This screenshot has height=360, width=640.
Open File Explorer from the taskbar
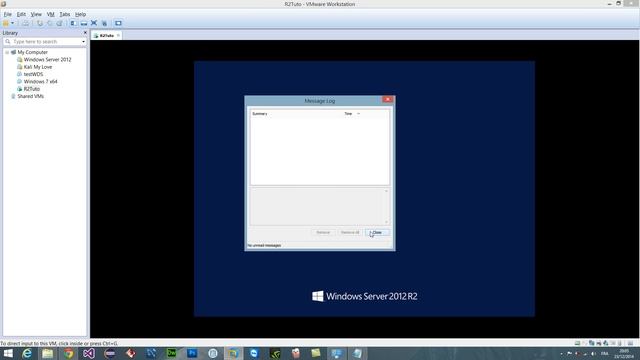48,353
